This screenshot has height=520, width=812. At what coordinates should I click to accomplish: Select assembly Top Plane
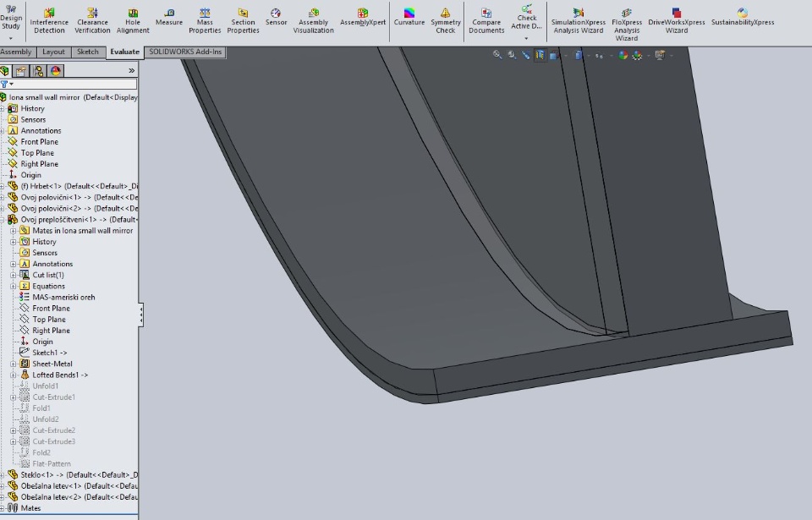pos(31,153)
